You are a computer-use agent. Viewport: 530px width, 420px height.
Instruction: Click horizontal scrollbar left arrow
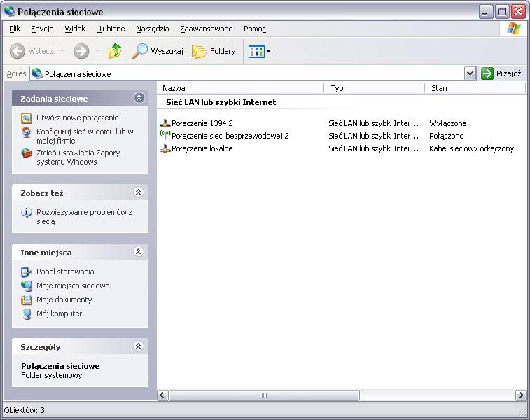pyautogui.click(x=162, y=395)
